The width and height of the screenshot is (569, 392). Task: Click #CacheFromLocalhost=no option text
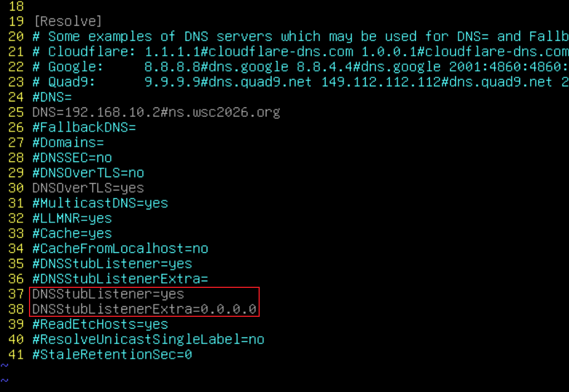120,249
